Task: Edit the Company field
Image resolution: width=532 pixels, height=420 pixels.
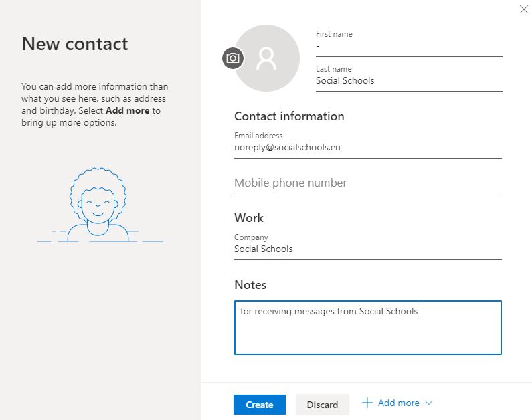Action: 367,249
